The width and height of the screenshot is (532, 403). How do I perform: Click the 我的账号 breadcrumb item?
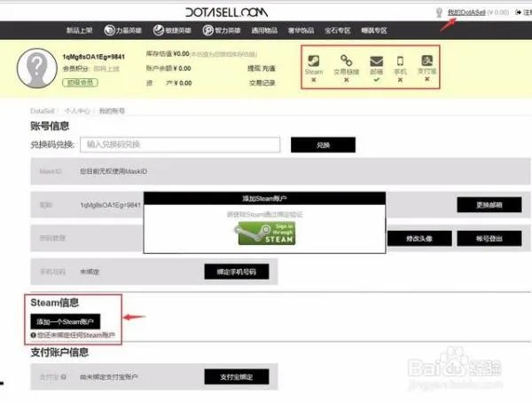coord(112,111)
